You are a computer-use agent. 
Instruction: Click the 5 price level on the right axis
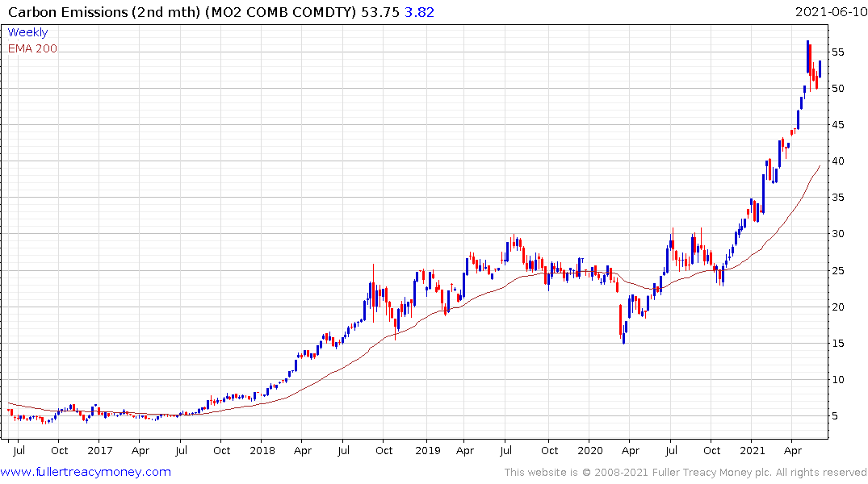coord(835,416)
